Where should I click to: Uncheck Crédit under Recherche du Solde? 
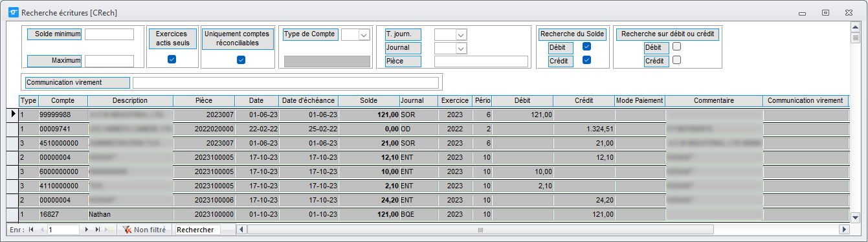[x=586, y=60]
